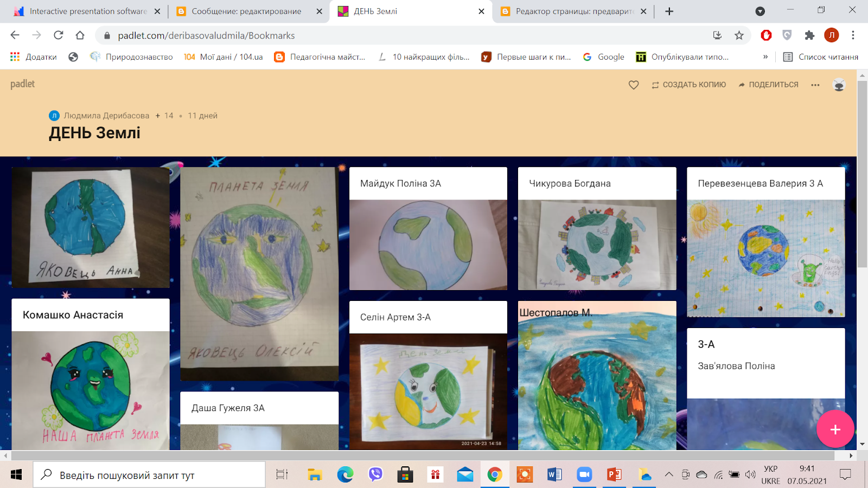Open Шестопалов М. earth painting
Image resolution: width=868 pixels, height=488 pixels.
(x=597, y=376)
